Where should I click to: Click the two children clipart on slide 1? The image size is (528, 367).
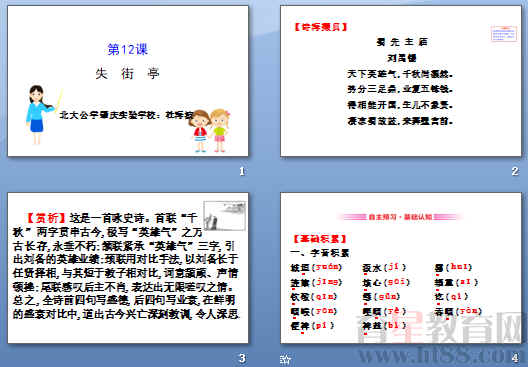click(x=210, y=131)
